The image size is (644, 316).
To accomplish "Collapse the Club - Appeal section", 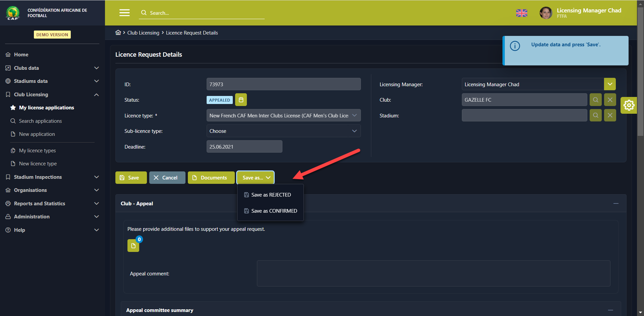I will (x=616, y=204).
